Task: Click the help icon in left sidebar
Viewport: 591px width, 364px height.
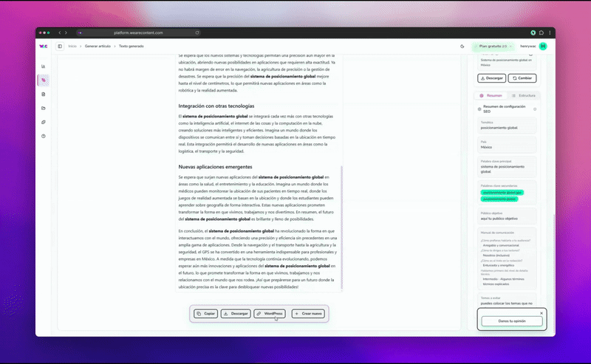Action: click(x=43, y=136)
